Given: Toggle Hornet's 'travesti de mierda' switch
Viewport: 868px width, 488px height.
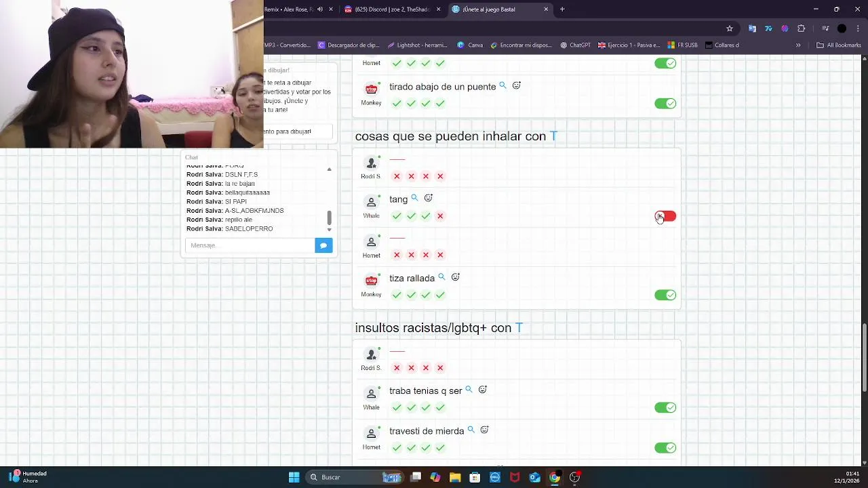Looking at the screenshot, I should click(x=665, y=448).
